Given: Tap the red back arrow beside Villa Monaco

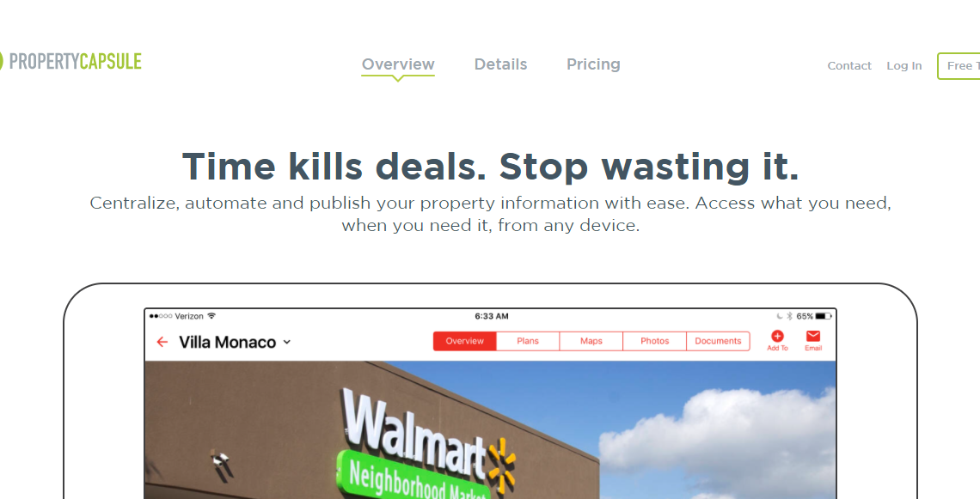Looking at the screenshot, I should tap(162, 342).
